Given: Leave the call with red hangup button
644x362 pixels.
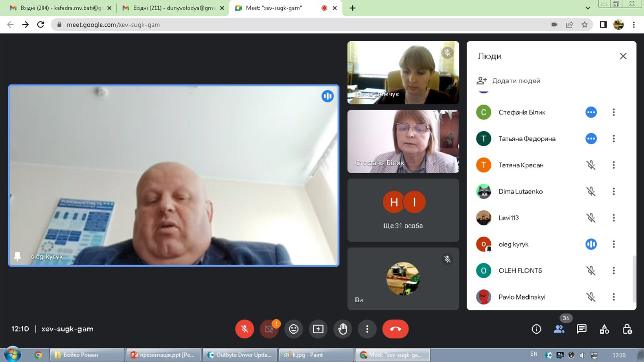Looking at the screenshot, I should pyautogui.click(x=396, y=329).
